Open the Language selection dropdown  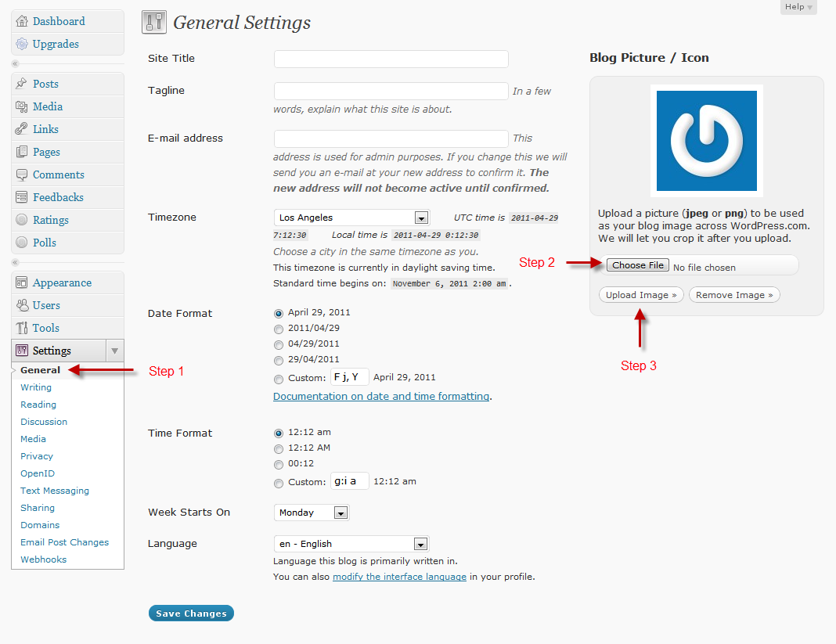tap(351, 543)
